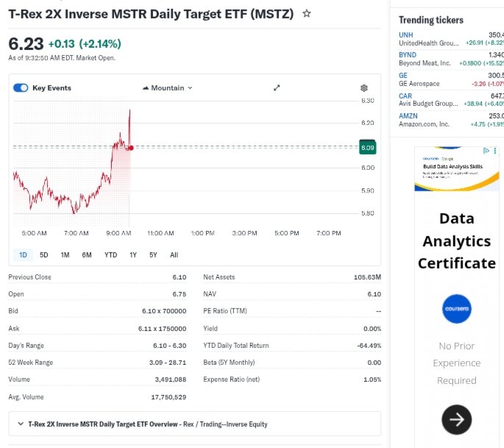The height and width of the screenshot is (448, 504).
Task: Switch chart to YTD range
Action: (110, 255)
